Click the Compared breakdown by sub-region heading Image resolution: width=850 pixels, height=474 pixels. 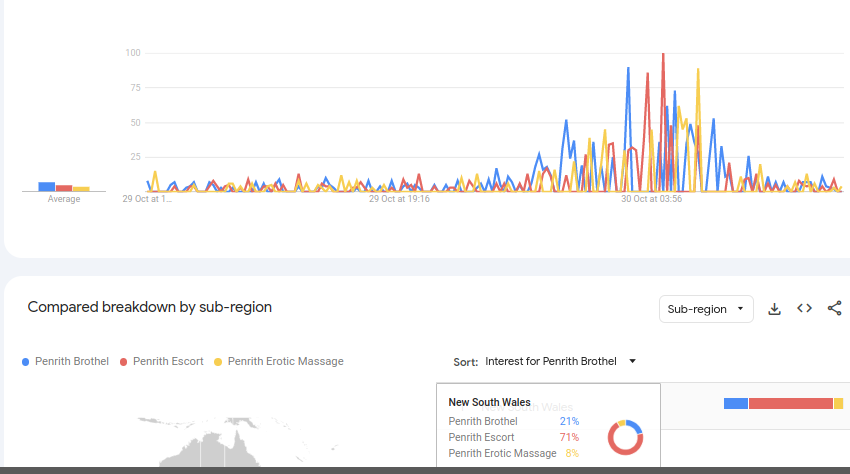pos(150,307)
